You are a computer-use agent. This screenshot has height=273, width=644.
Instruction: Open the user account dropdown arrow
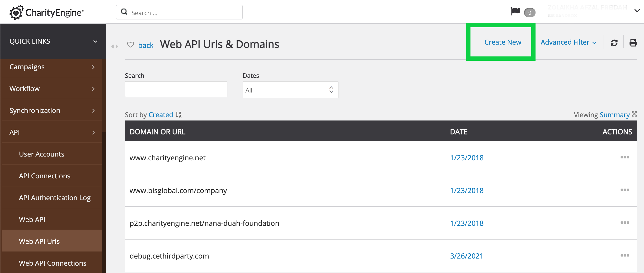637,11
